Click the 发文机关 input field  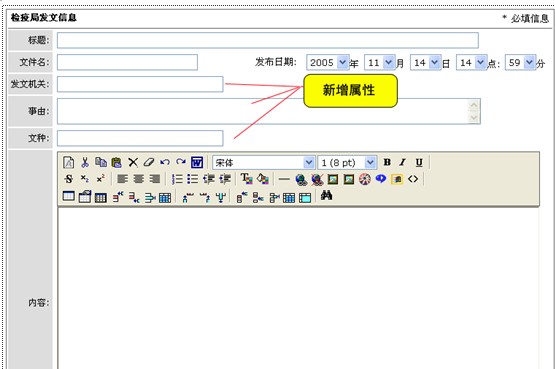click(x=140, y=84)
